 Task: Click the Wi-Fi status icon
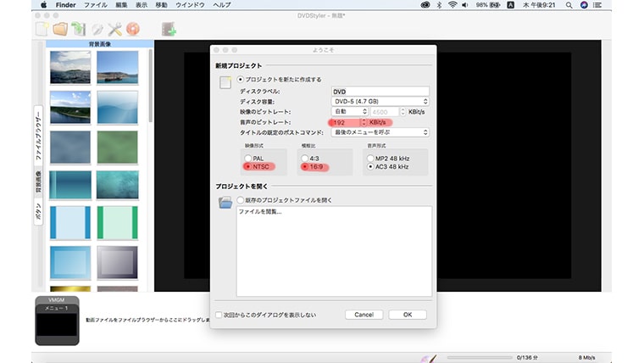click(452, 5)
